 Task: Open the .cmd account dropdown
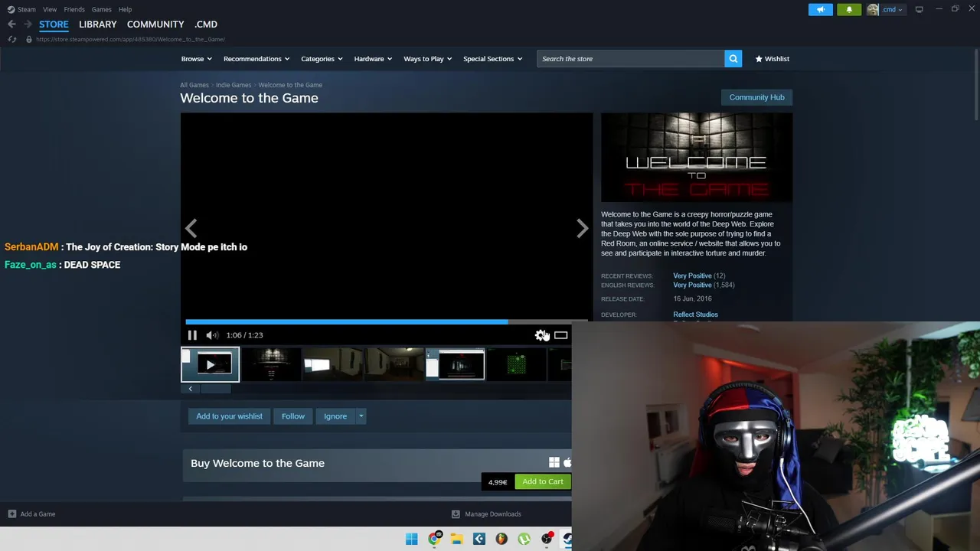coord(892,9)
